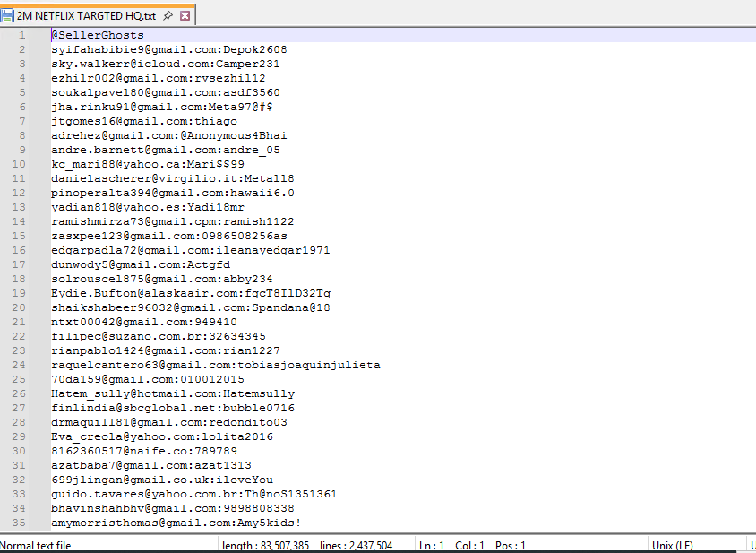Viewport: 756px width, 553px height.
Task: Place cursor in the text on line 1
Action: click(x=97, y=35)
